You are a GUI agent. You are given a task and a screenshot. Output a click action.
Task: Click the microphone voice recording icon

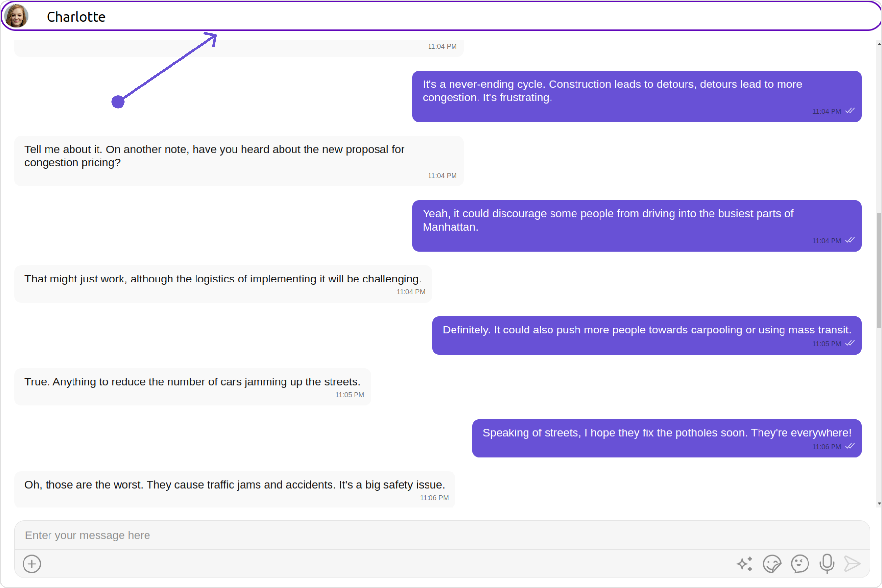827,564
